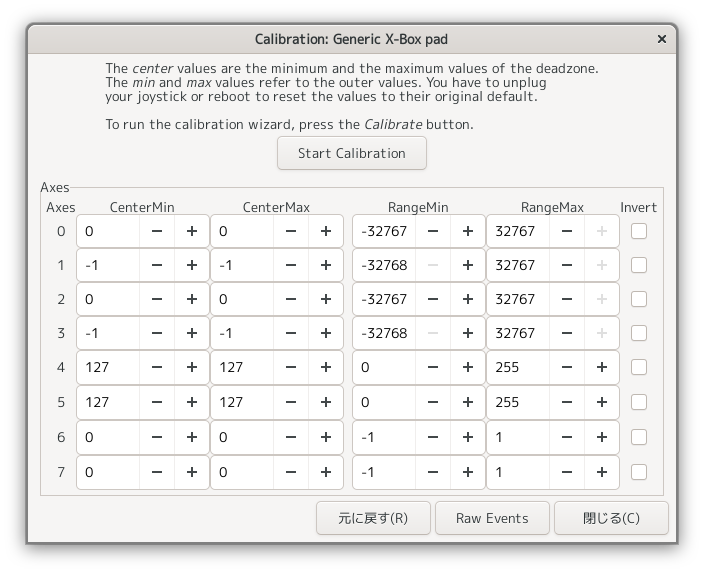The height and width of the screenshot is (573, 704).
Task: Tick the Invert box for axis 6
Action: pos(638,437)
